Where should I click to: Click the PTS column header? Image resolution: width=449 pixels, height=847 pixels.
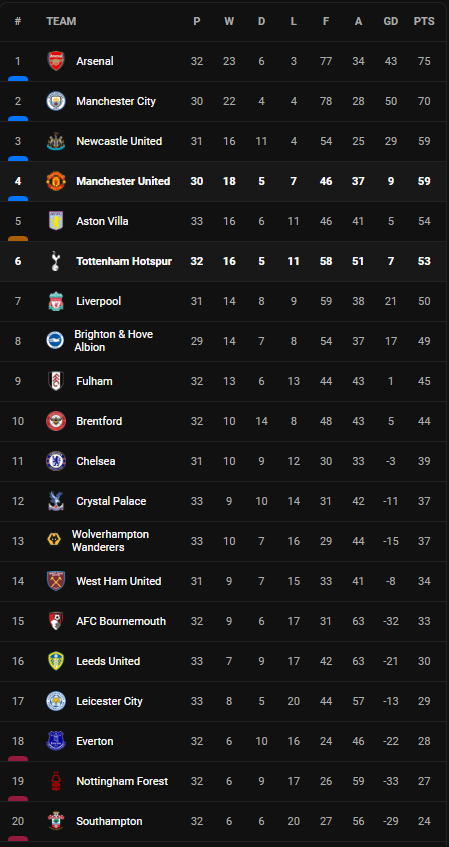pos(424,21)
